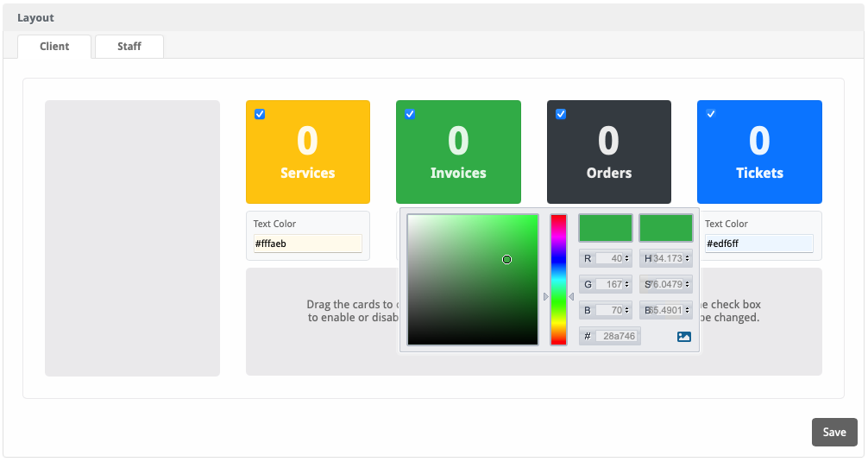Click the Hue (H) value stepper
This screenshot has height=462, width=868.
click(688, 258)
